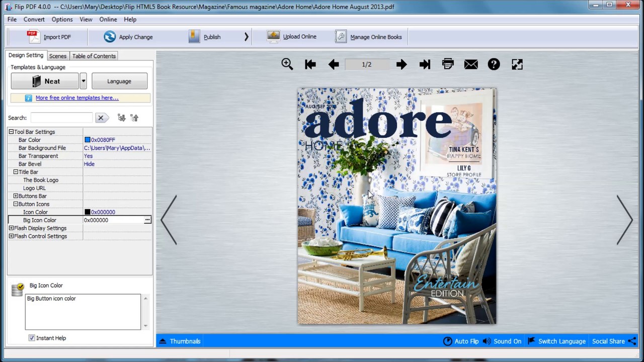The width and height of the screenshot is (644, 362).
Task: Click the Language button
Action: (119, 81)
